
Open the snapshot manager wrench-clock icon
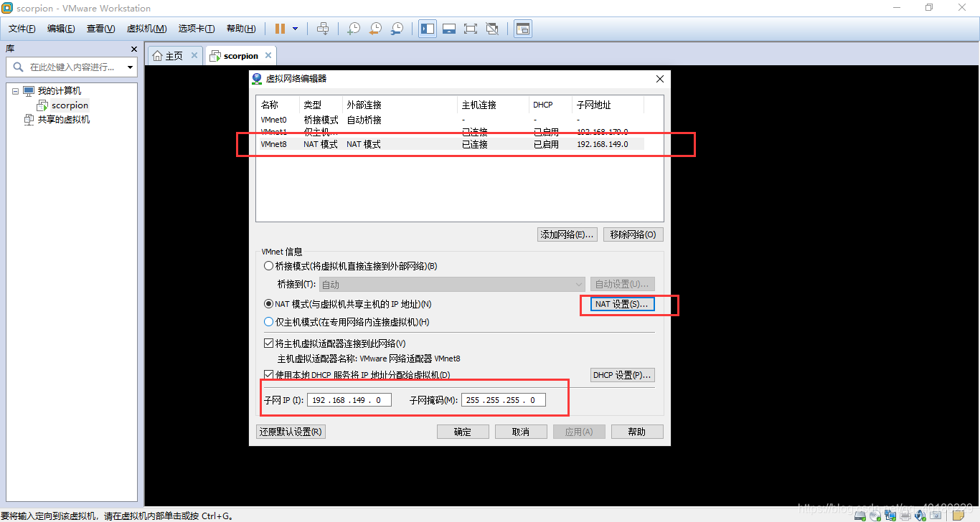click(397, 29)
